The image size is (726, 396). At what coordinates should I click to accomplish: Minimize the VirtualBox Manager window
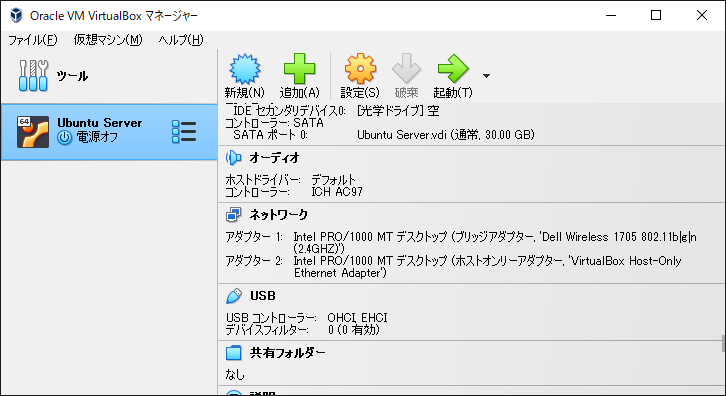click(x=611, y=15)
